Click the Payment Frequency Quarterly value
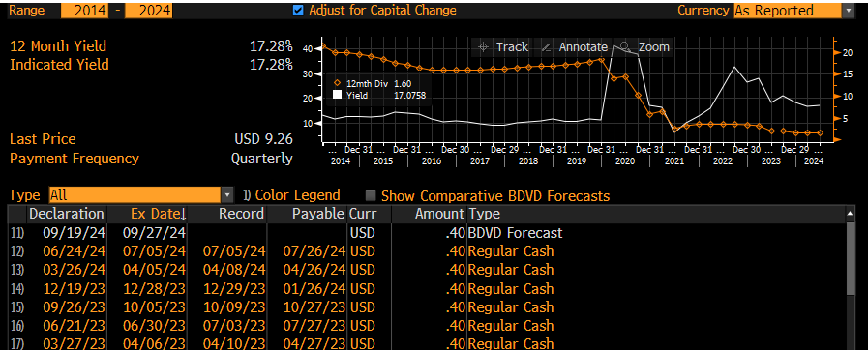This screenshot has width=868, height=350. pyautogui.click(x=262, y=159)
